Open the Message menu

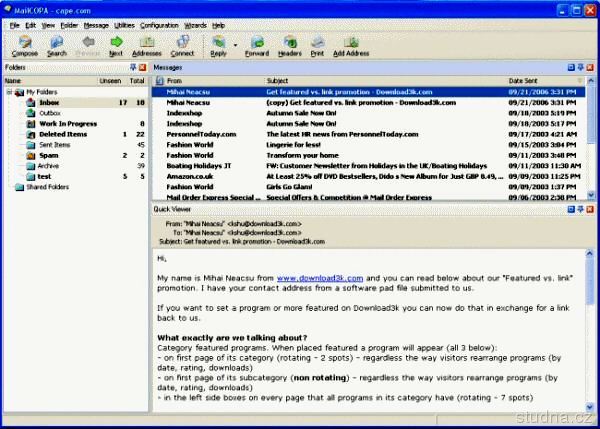pos(96,26)
